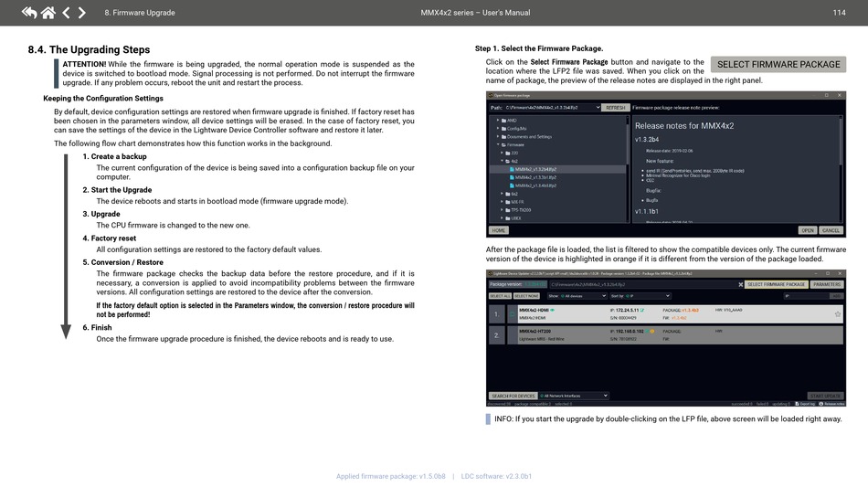The height and width of the screenshot is (487, 868).
Task: Click the MX-FR folder icon
Action: (x=508, y=202)
